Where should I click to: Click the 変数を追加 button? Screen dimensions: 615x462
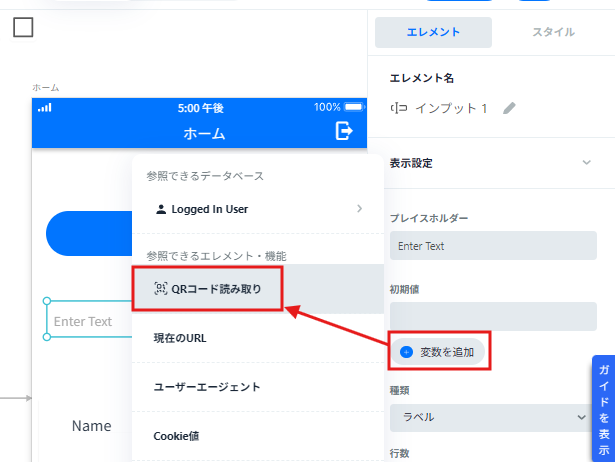click(441, 352)
